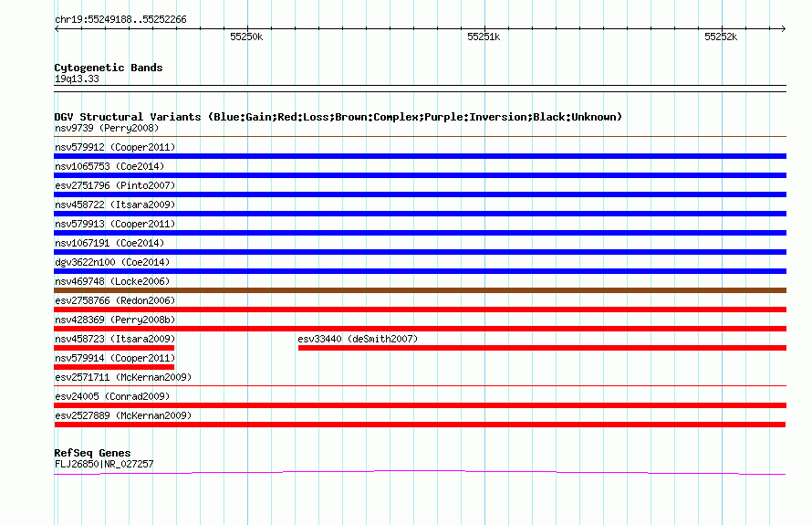Click the esv33440 (deSmith2007) label
Viewport: 812px width, 525px height.
click(358, 339)
